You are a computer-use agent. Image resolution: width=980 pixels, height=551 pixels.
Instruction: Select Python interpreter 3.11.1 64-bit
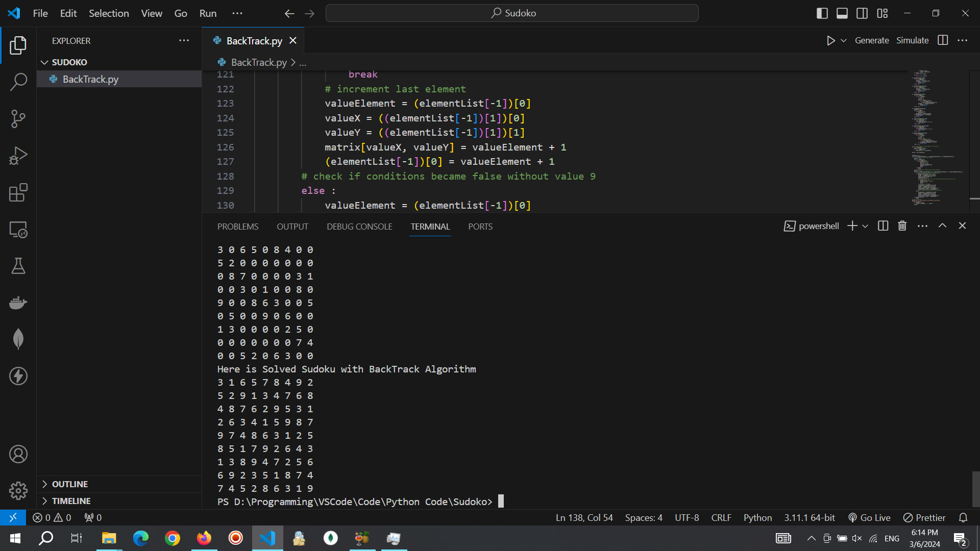click(810, 517)
